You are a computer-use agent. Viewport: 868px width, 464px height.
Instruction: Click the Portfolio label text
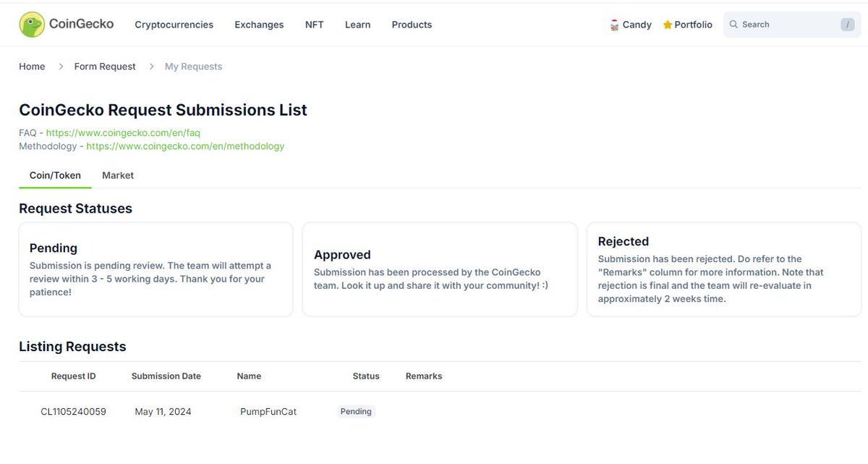(693, 25)
